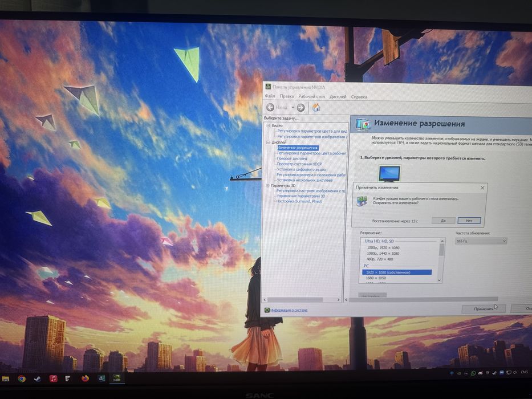Switch the ENG input language indicator

[x=524, y=372]
